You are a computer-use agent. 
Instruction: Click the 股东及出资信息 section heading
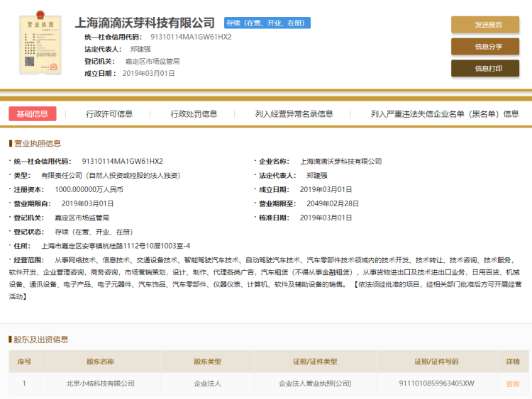[40, 339]
